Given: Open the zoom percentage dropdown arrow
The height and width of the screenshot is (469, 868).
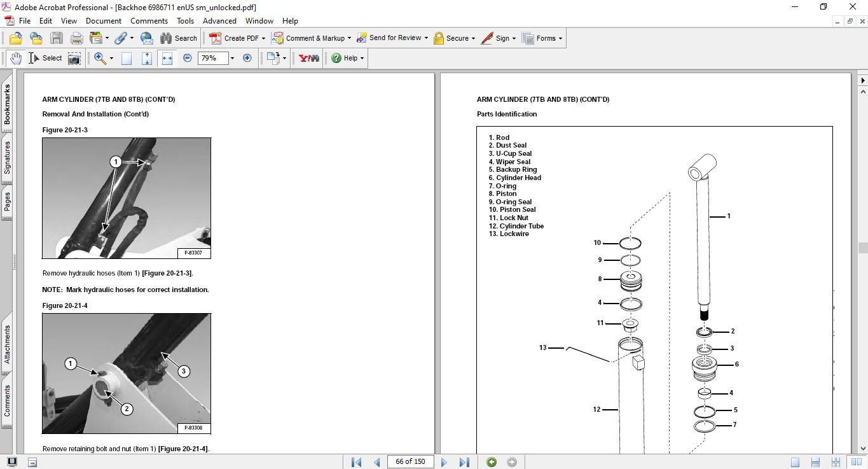Looking at the screenshot, I should (231, 58).
